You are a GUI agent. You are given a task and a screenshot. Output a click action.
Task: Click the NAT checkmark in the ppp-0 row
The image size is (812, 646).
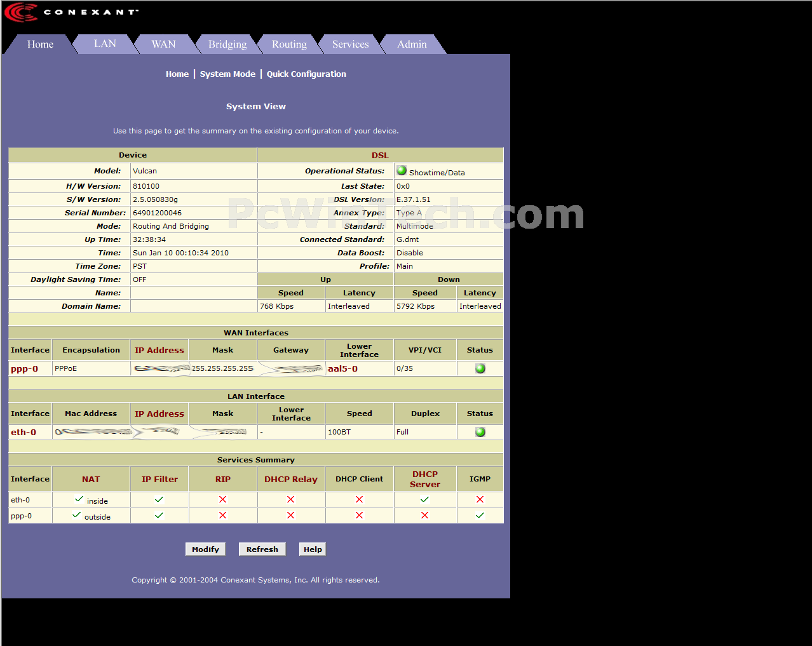[x=76, y=515]
